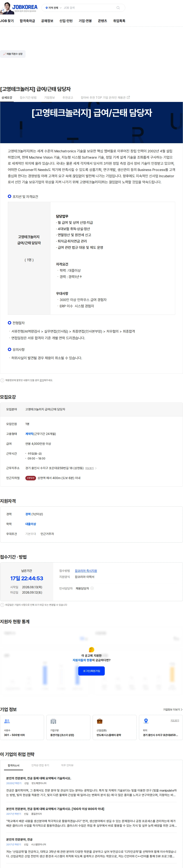183x868 pixels.
Task: Click the 2020년 하반기 label
Action: point(14,783)
